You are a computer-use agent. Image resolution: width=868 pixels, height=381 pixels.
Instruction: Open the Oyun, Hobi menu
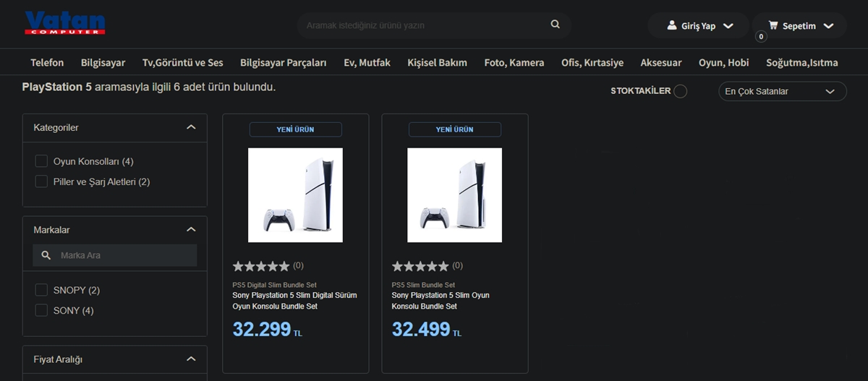(724, 63)
